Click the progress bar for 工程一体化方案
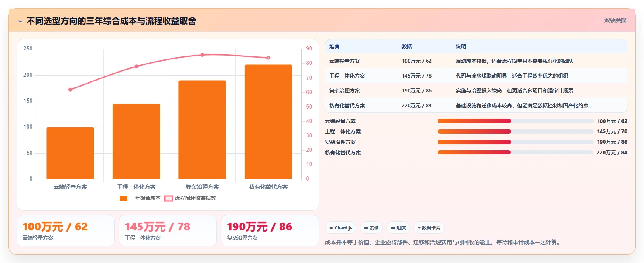The width and height of the screenshot is (644, 263). point(515,131)
